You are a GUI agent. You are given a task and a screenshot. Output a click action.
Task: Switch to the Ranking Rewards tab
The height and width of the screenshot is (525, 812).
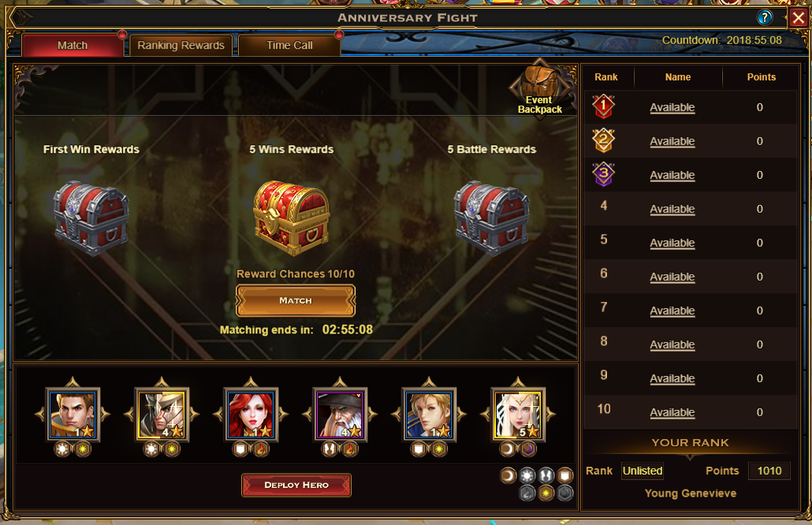[181, 46]
